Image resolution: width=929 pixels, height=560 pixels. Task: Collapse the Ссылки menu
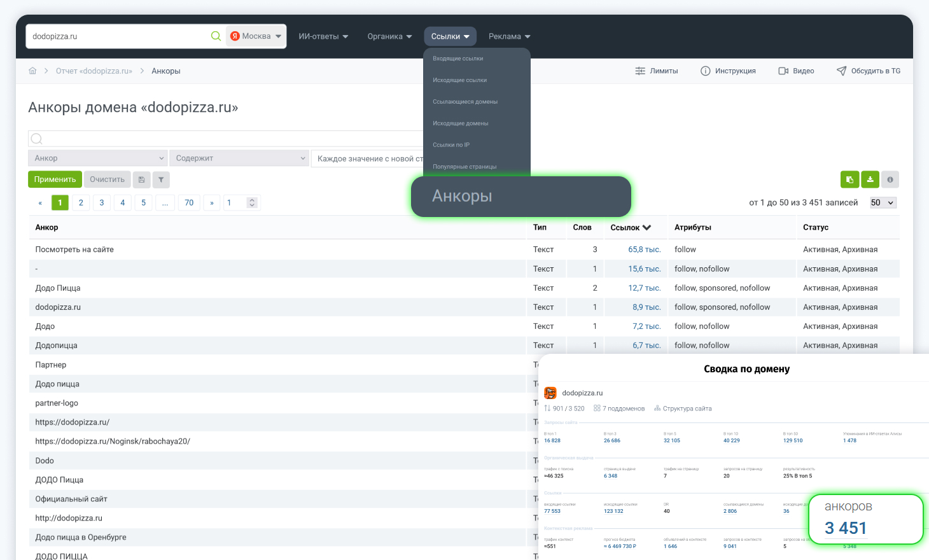click(450, 36)
